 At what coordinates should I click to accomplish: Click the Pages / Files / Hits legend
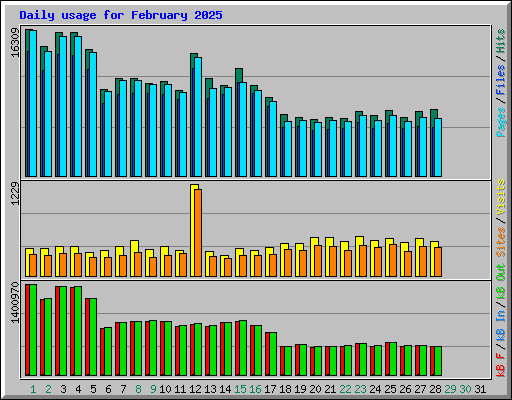click(500, 83)
